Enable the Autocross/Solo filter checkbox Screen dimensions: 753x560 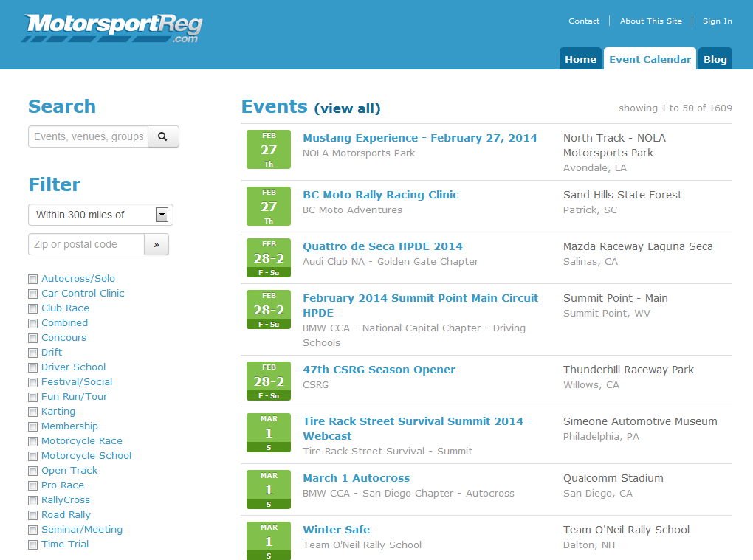32,279
